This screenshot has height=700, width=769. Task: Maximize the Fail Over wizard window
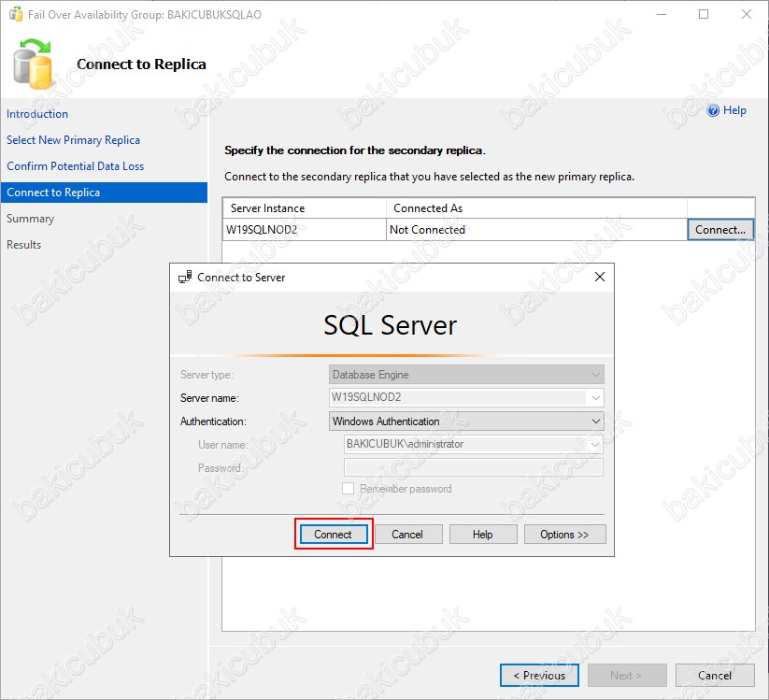[704, 14]
